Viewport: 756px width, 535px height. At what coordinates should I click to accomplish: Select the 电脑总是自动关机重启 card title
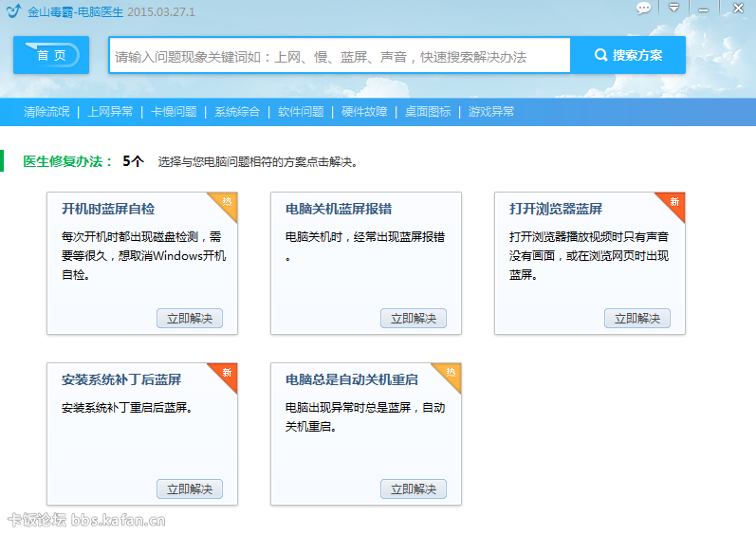[x=352, y=379]
